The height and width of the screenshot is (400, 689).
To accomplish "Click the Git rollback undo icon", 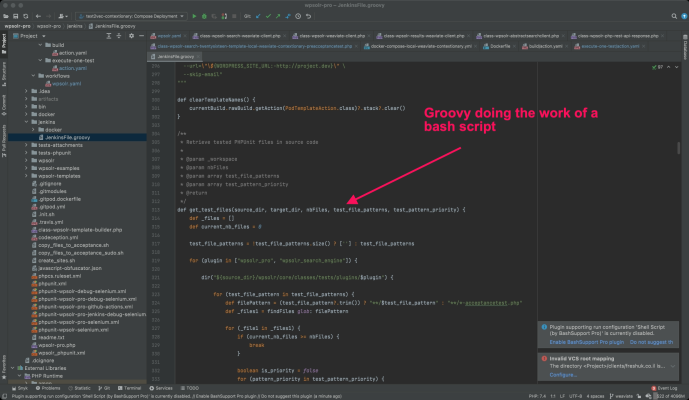I will [308, 16].
